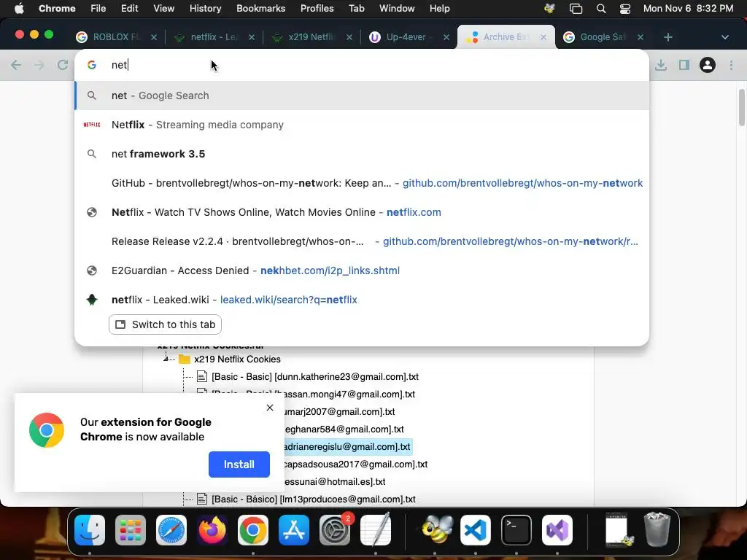
Task: Open the History menu
Action: point(205,9)
